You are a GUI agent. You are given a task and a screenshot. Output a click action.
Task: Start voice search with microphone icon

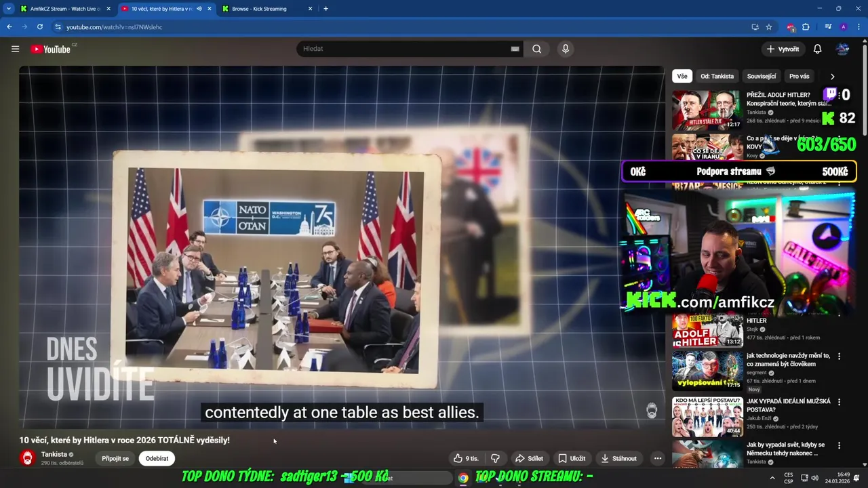[565, 49]
